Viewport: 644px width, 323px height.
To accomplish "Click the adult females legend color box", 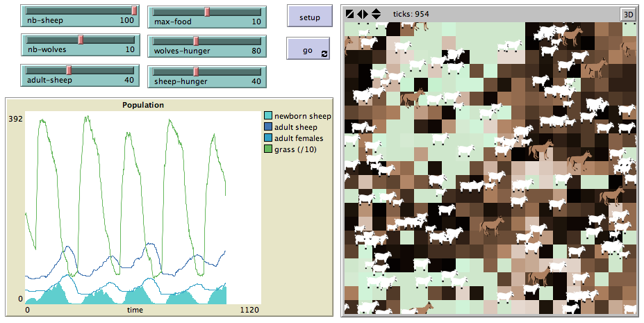I will coord(267,138).
